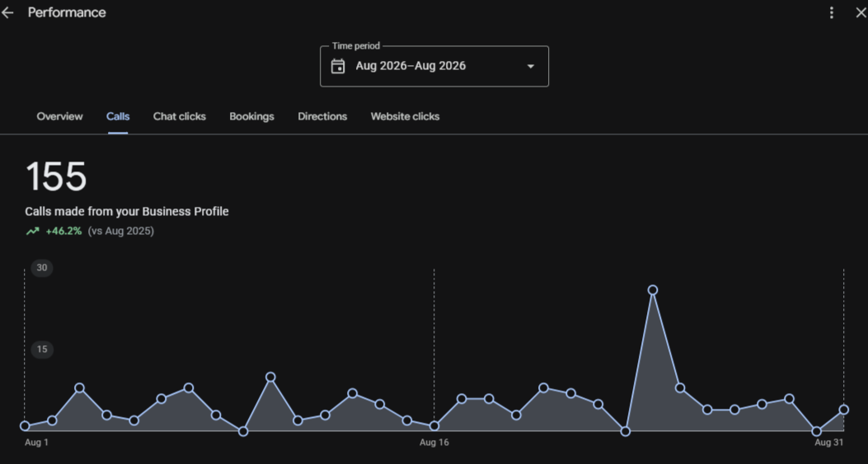The image size is (868, 464).
Task: Click the Aug 31 data point on chart
Action: click(843, 410)
